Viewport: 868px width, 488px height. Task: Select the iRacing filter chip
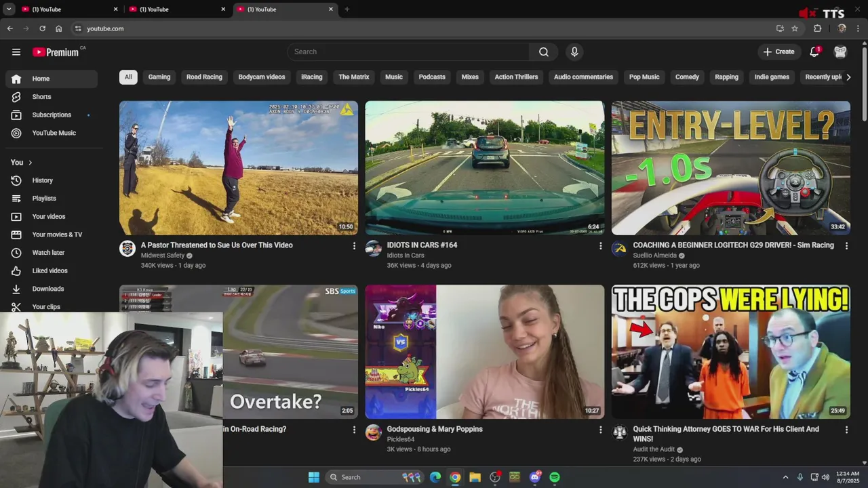tap(312, 77)
